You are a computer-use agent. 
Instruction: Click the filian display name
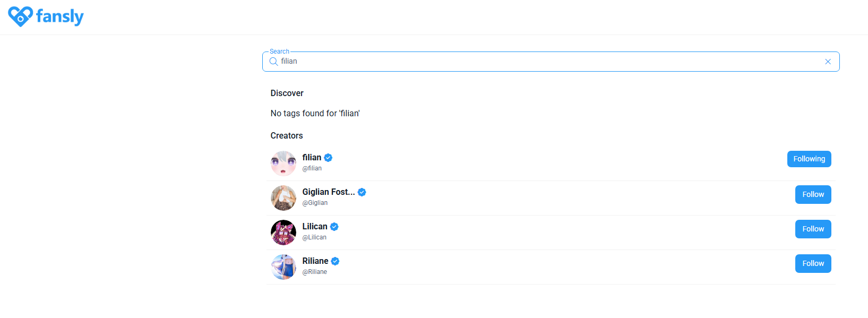(x=312, y=158)
